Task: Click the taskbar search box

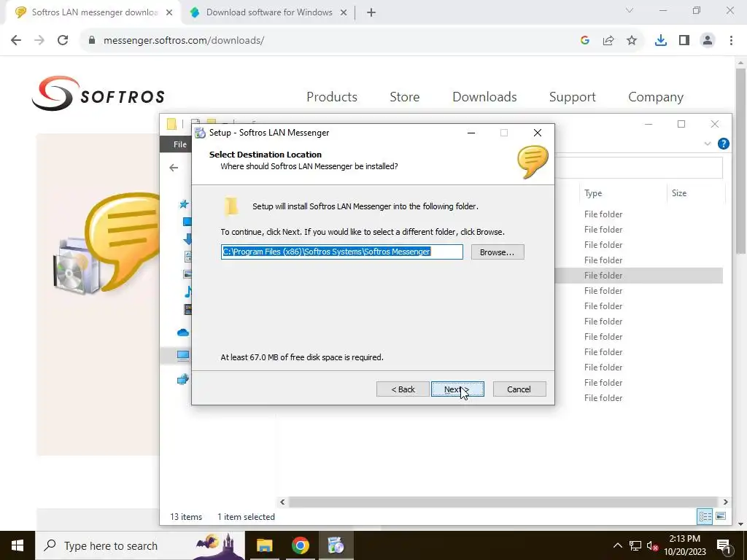Action: pos(139,545)
